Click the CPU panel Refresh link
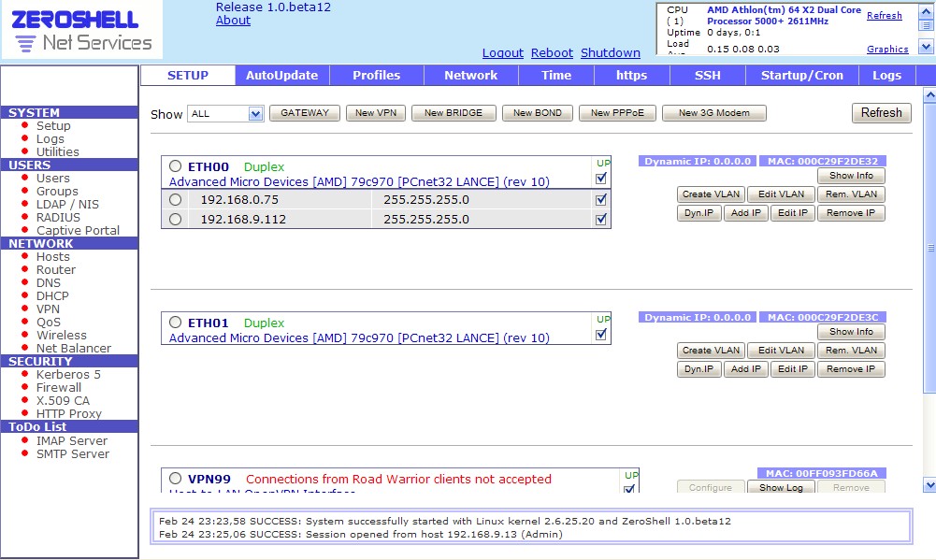Image resolution: width=936 pixels, height=560 pixels. click(x=884, y=16)
